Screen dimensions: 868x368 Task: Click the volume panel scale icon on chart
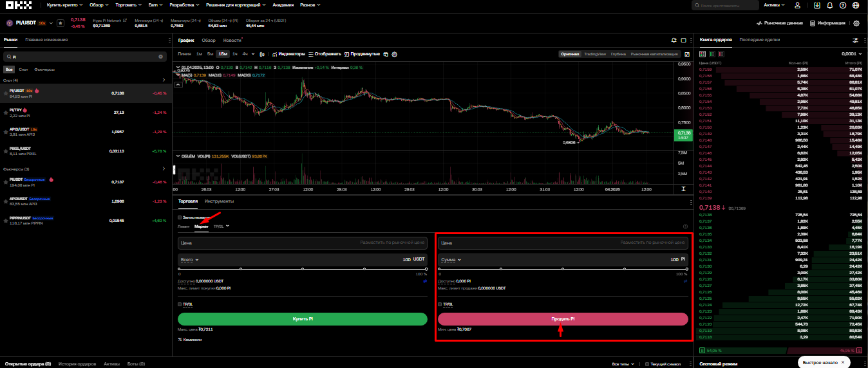tap(684, 189)
